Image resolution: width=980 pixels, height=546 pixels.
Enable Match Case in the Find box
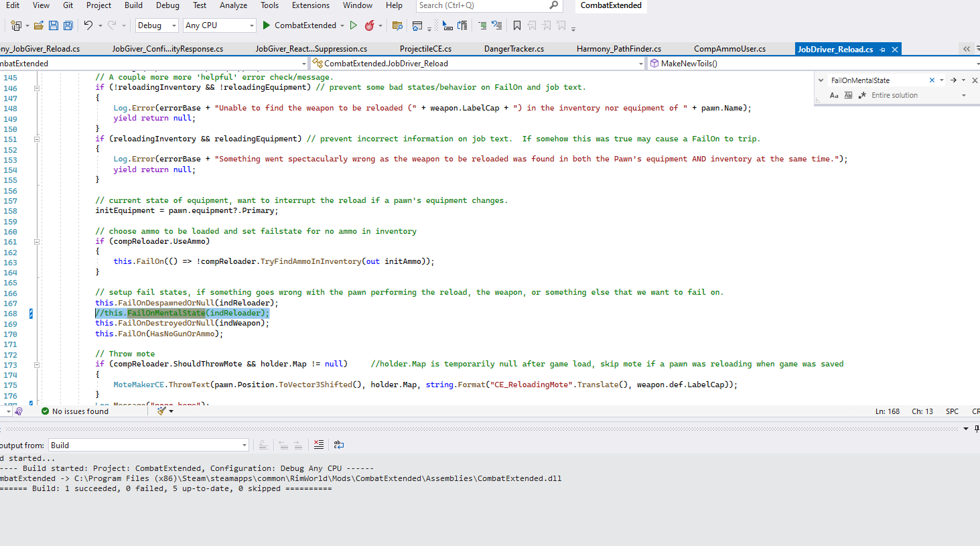point(835,95)
